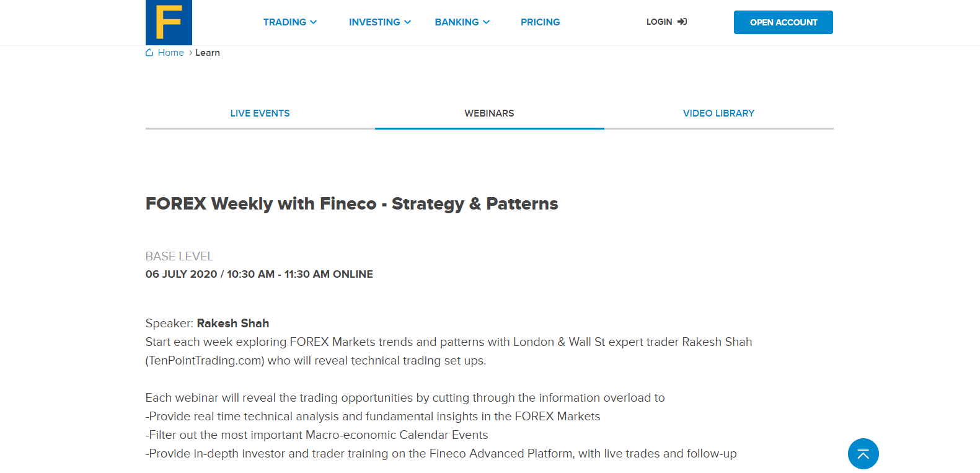This screenshot has height=473, width=980.
Task: Open the TRADING dropdown menu
Action: coord(286,22)
